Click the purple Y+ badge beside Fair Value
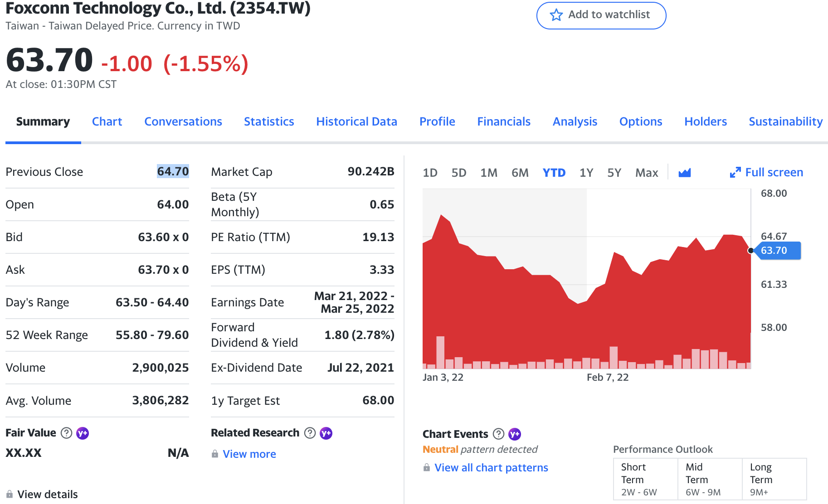This screenshot has height=504, width=828. point(83,433)
